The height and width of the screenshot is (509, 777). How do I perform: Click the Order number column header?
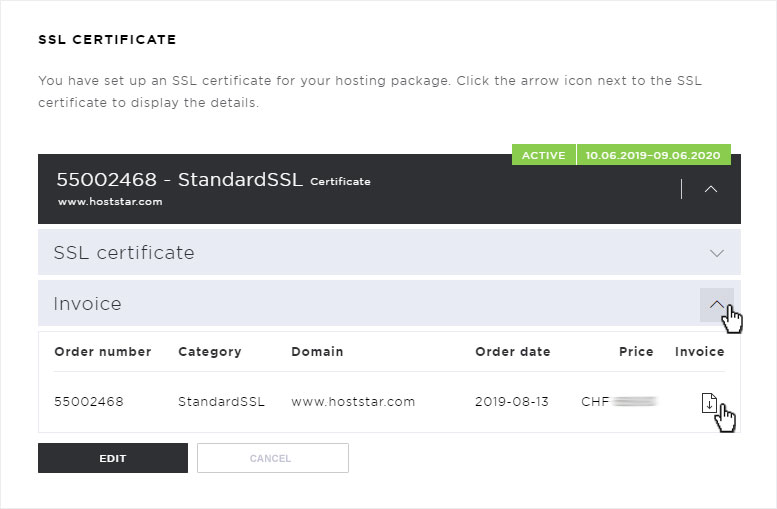(103, 351)
